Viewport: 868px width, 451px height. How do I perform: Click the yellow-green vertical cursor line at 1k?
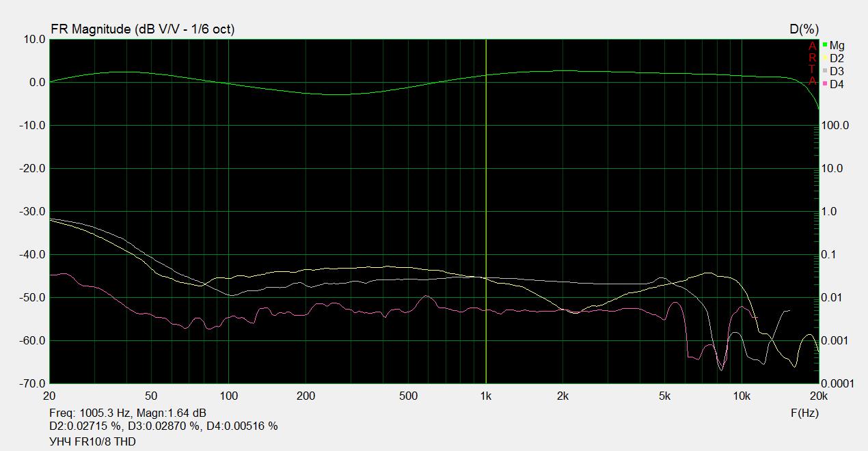[486, 211]
